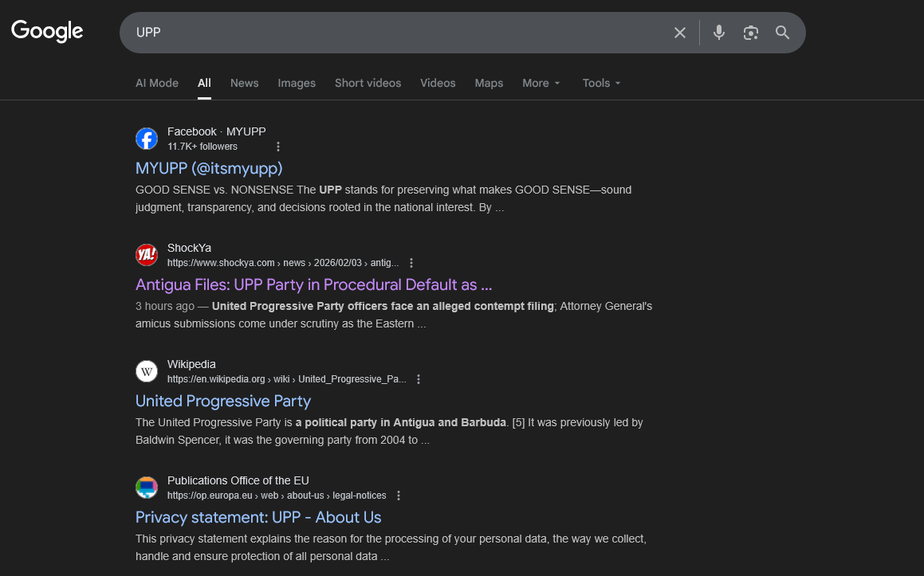
Task: Click the Google logo
Action: [x=47, y=31]
